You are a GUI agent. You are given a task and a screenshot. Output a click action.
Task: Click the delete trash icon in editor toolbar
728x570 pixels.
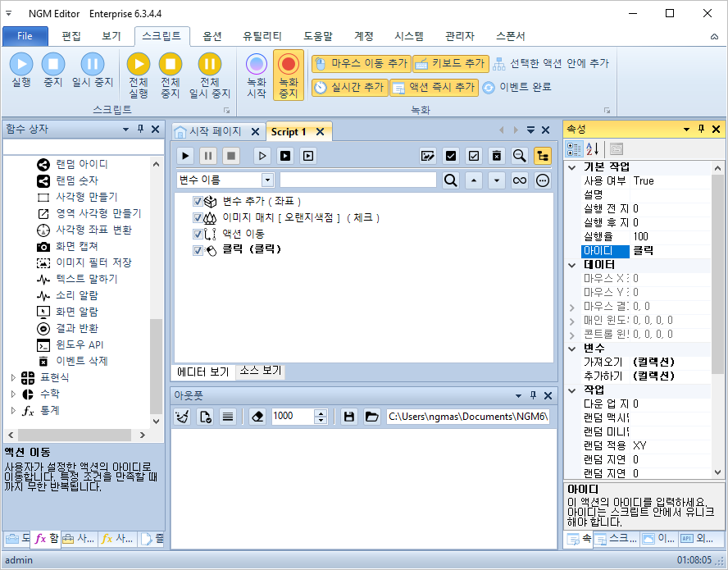tap(496, 156)
